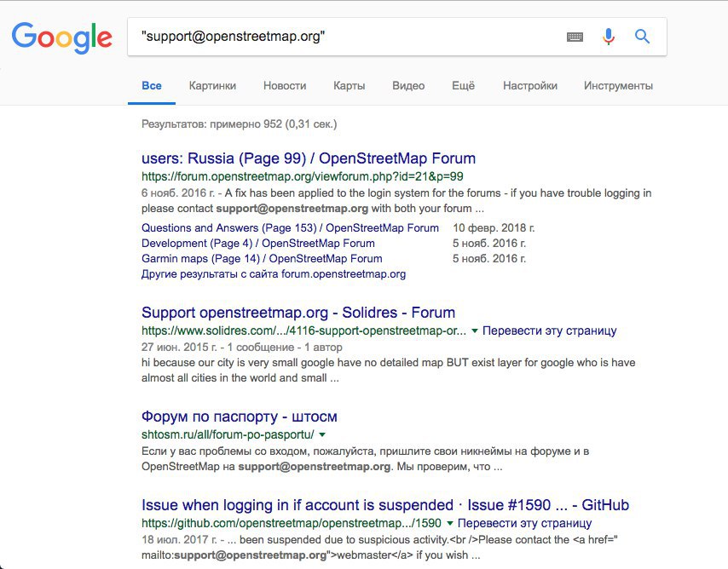Open the Видео tab

[408, 86]
